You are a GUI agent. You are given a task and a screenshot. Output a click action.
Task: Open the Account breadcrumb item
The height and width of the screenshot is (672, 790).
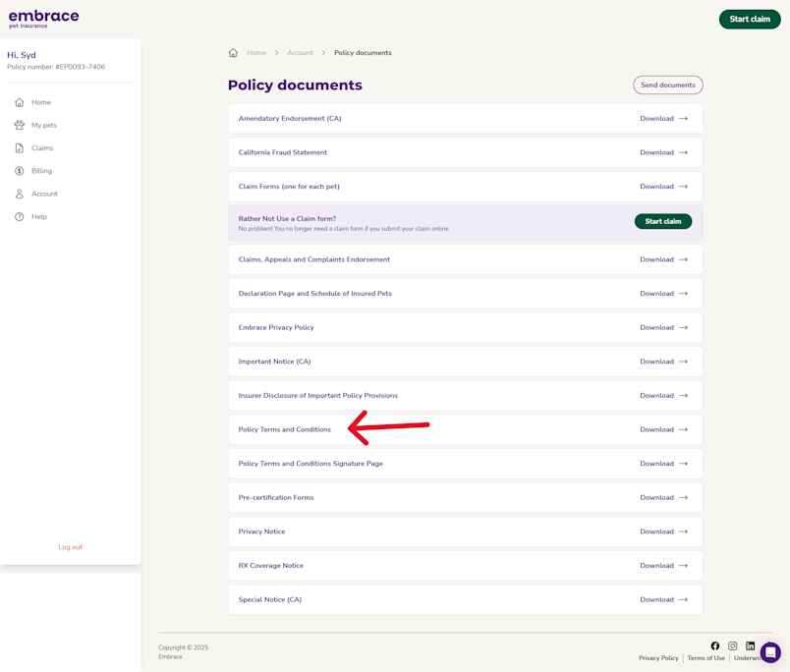click(300, 52)
